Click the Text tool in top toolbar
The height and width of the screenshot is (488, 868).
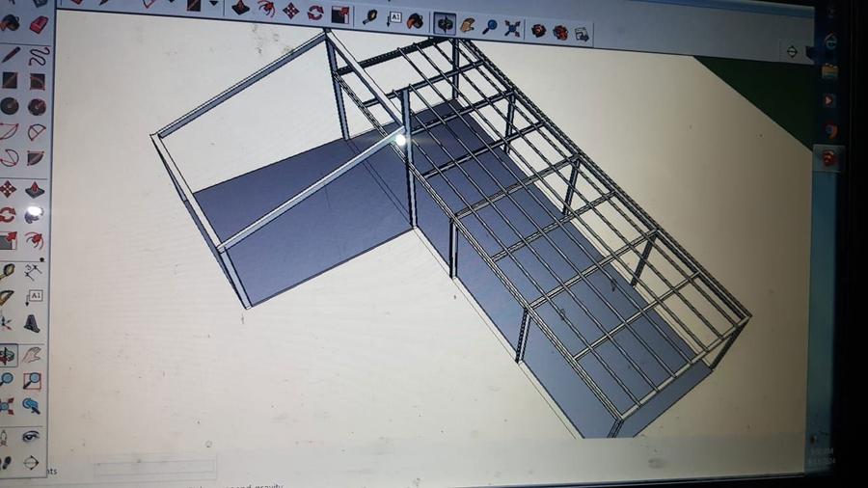(x=393, y=19)
